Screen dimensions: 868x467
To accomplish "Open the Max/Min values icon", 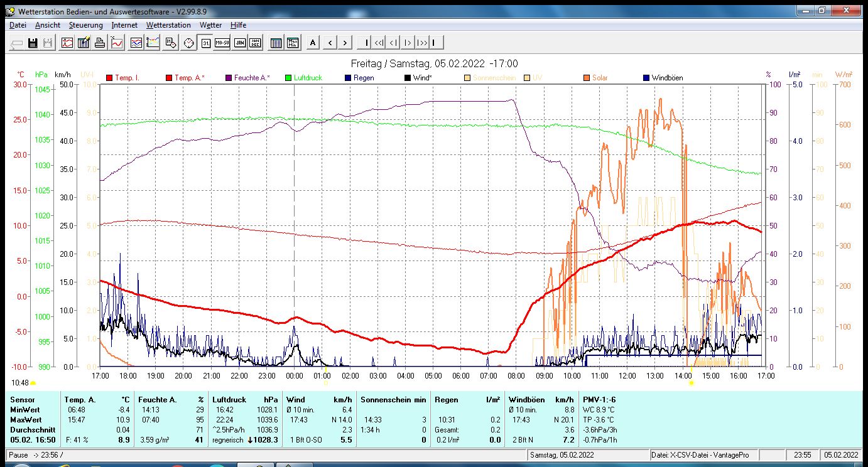I will (x=293, y=43).
